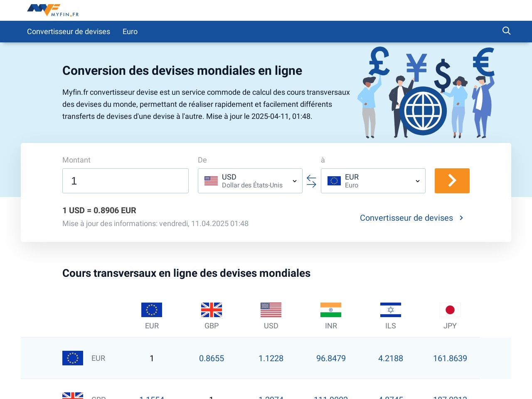Click the EU flag in the EUR row

pyautogui.click(x=73, y=358)
